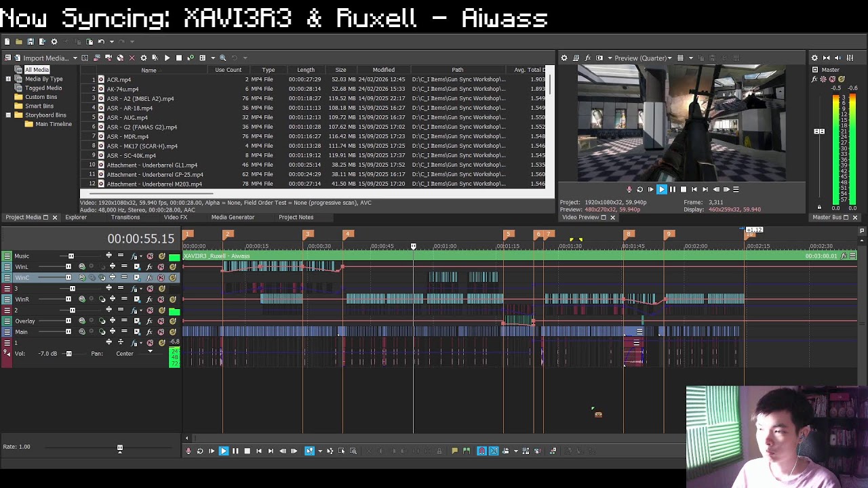The image size is (868, 488).
Task: Stop media preview in Project Media toolbar
Action: [x=179, y=58]
